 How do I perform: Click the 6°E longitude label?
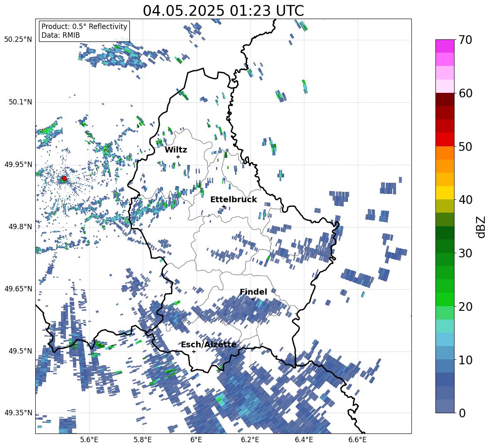pos(196,440)
